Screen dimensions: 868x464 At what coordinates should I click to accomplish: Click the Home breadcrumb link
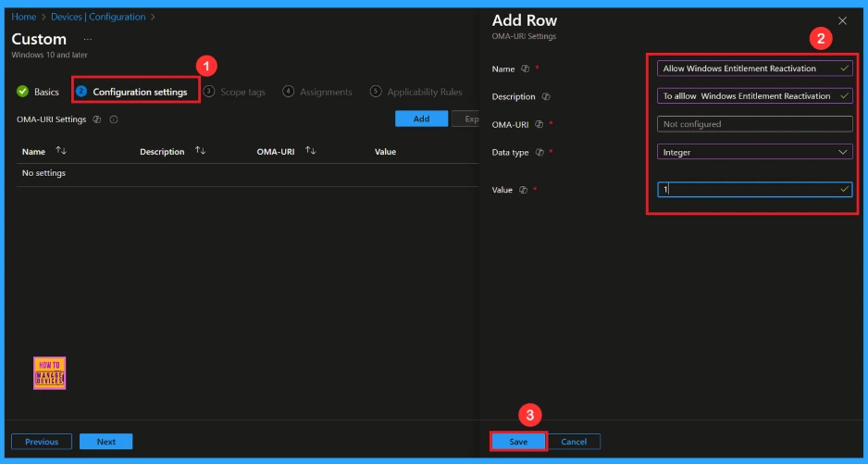[x=24, y=17]
